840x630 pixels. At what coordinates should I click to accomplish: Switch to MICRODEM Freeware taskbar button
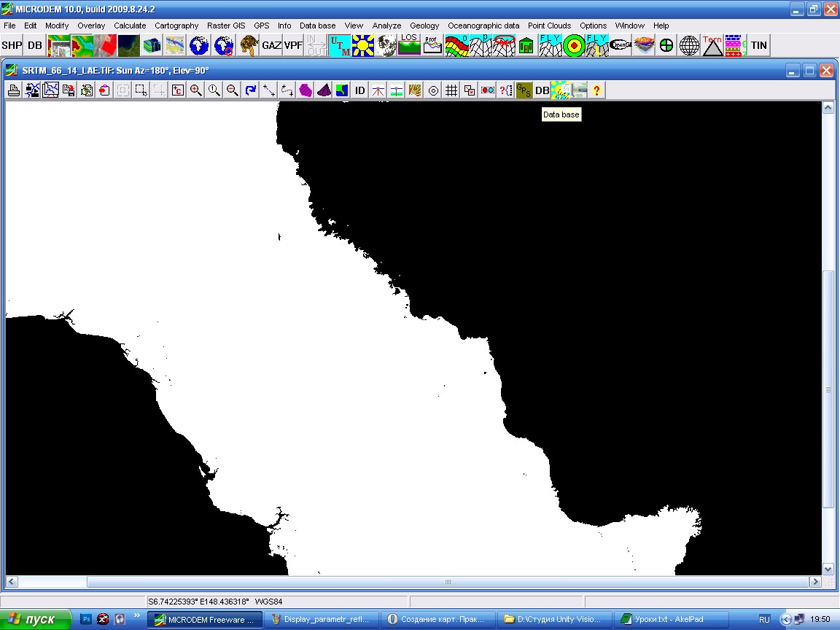pos(205,619)
